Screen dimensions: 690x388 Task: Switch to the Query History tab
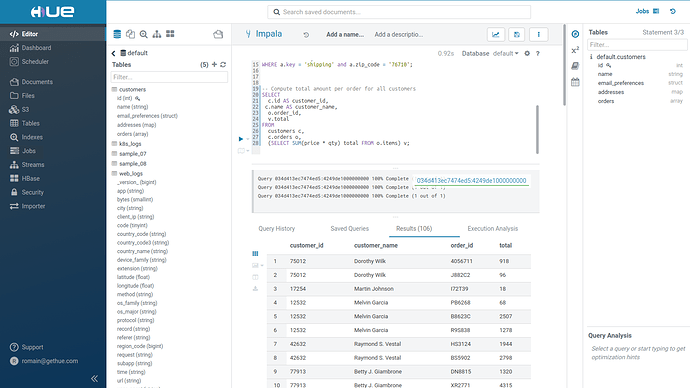(276, 228)
